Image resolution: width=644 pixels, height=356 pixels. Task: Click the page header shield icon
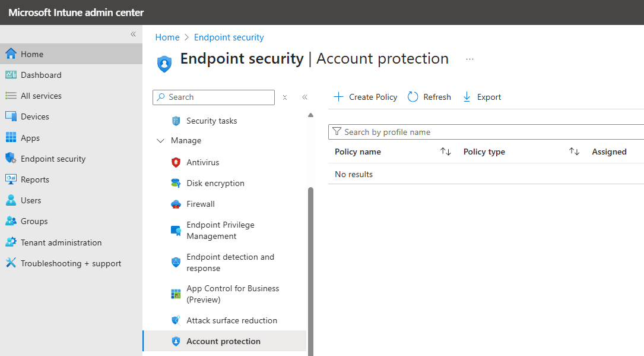(164, 64)
